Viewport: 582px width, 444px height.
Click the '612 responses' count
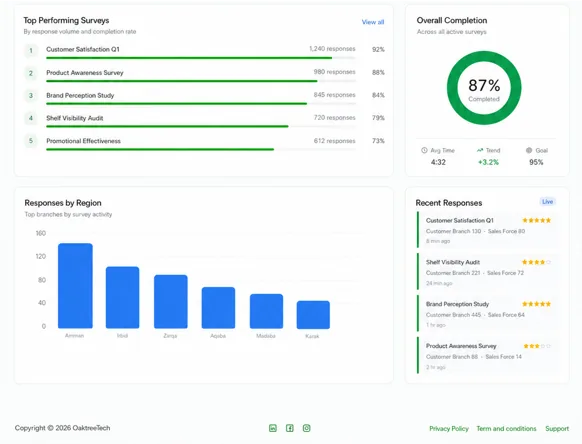(x=334, y=141)
